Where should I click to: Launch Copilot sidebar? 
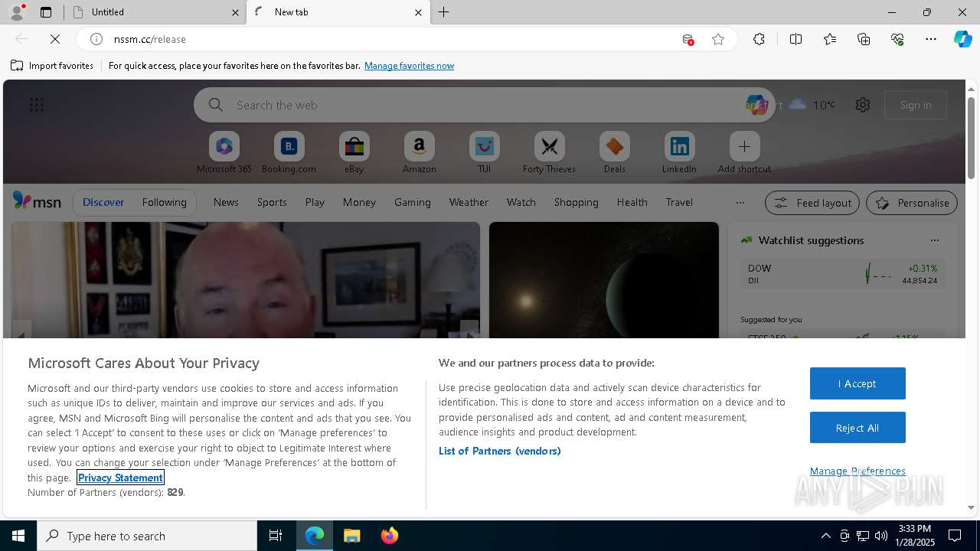pos(962,39)
